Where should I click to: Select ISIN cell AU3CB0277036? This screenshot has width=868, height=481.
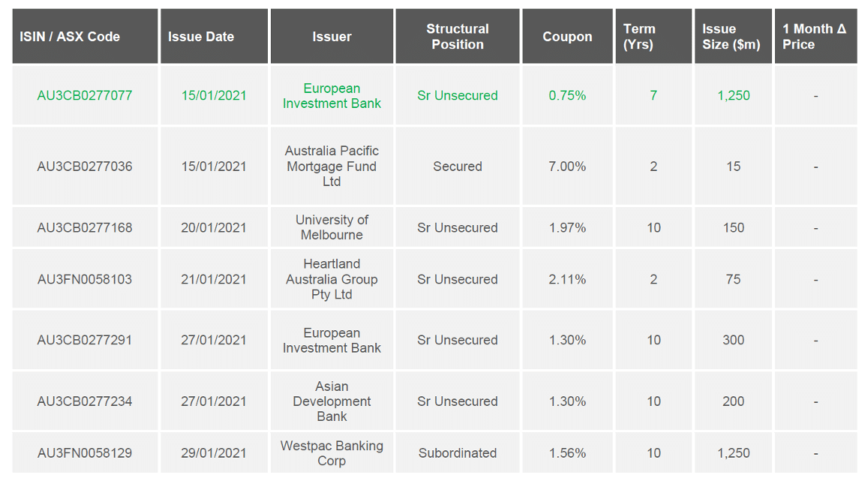85,167
